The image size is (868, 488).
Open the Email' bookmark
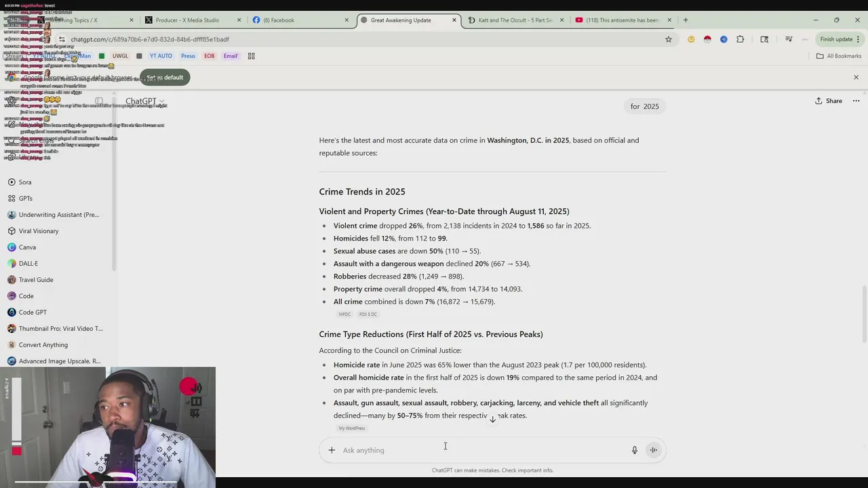pos(231,56)
